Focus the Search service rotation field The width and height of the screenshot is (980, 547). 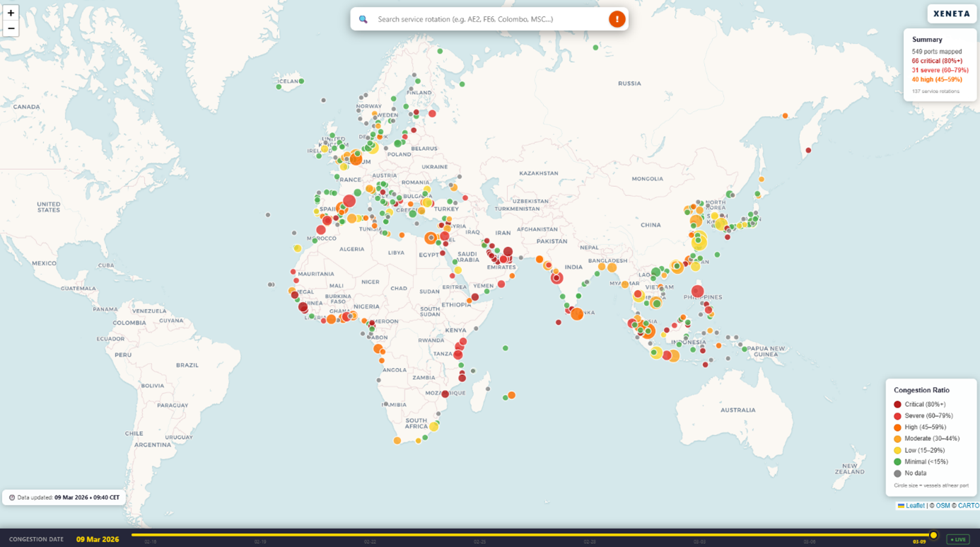point(489,19)
